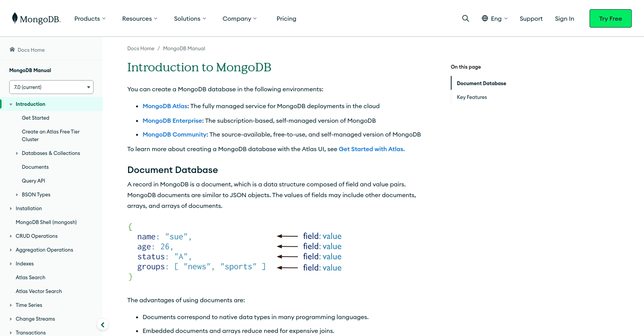
Task: Click the Introduction to MongoDB heading
Action: [199, 67]
